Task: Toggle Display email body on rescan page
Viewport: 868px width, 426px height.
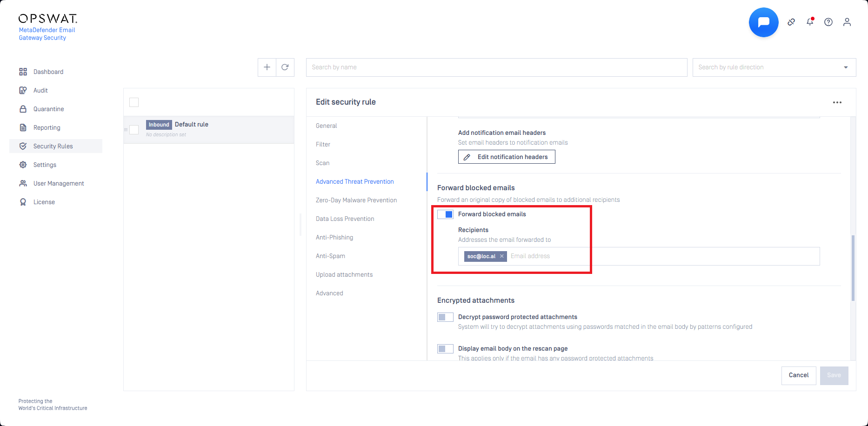Action: pos(445,349)
